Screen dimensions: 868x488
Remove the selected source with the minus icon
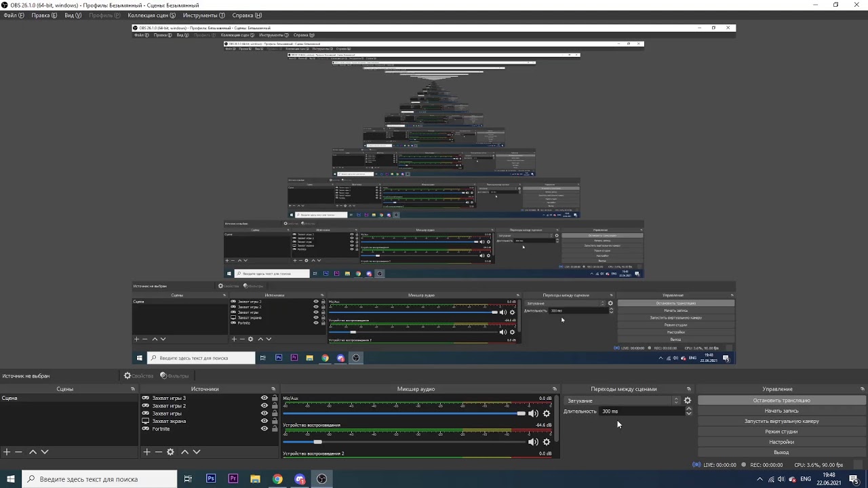point(159,452)
